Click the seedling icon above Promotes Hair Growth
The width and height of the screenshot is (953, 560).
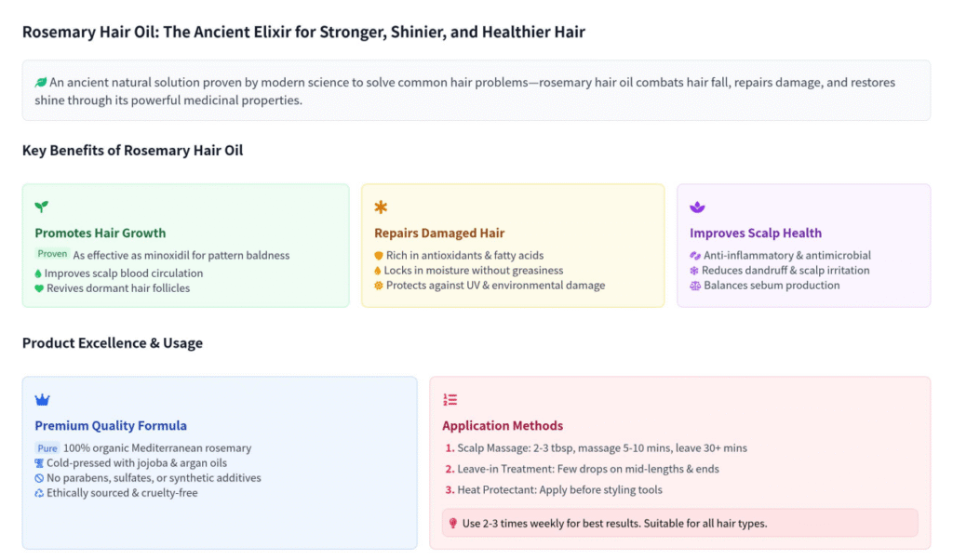pyautogui.click(x=41, y=207)
